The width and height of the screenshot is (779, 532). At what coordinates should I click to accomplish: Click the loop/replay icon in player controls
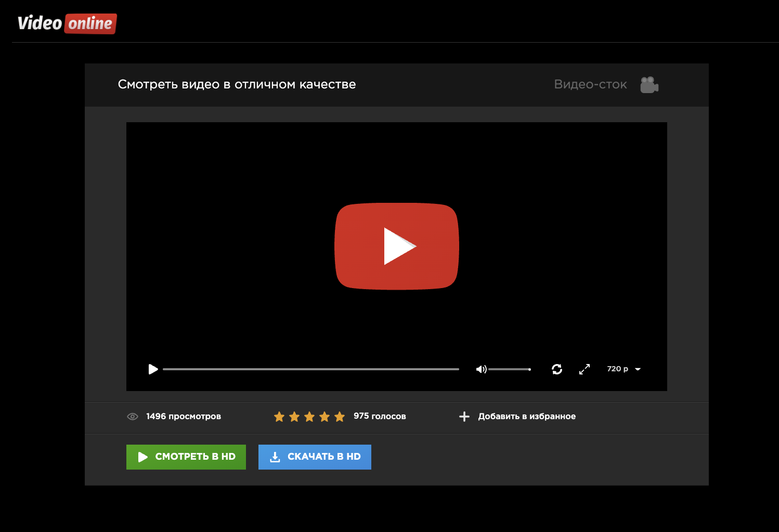(557, 369)
